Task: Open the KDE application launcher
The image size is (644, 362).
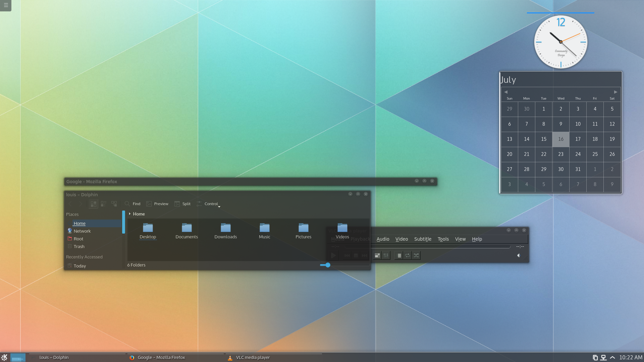Action: coord(4,357)
